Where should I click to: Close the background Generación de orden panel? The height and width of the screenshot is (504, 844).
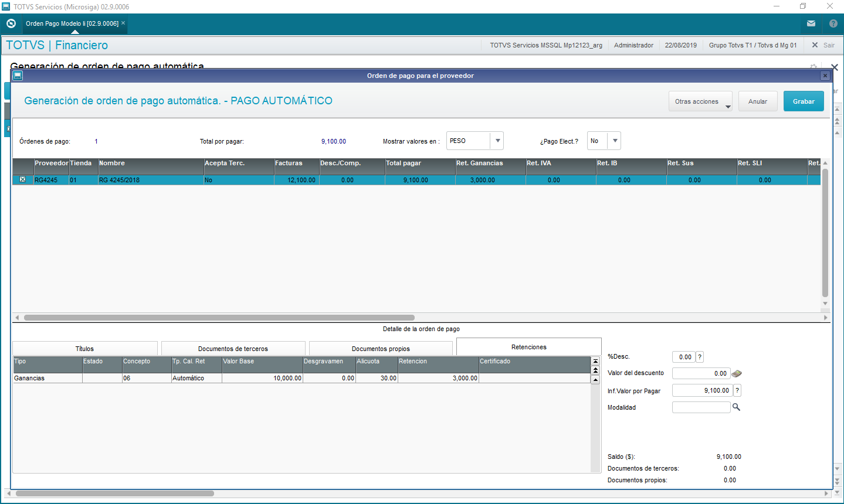(835, 67)
